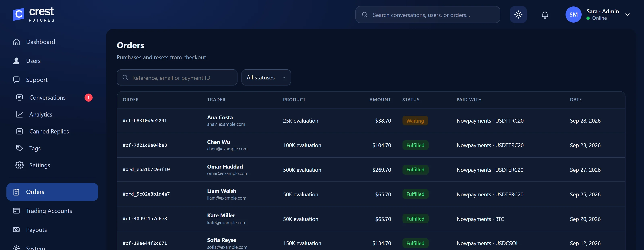The width and height of the screenshot is (644, 250).
Task: Click the $104.70 amount cell
Action: tap(382, 145)
